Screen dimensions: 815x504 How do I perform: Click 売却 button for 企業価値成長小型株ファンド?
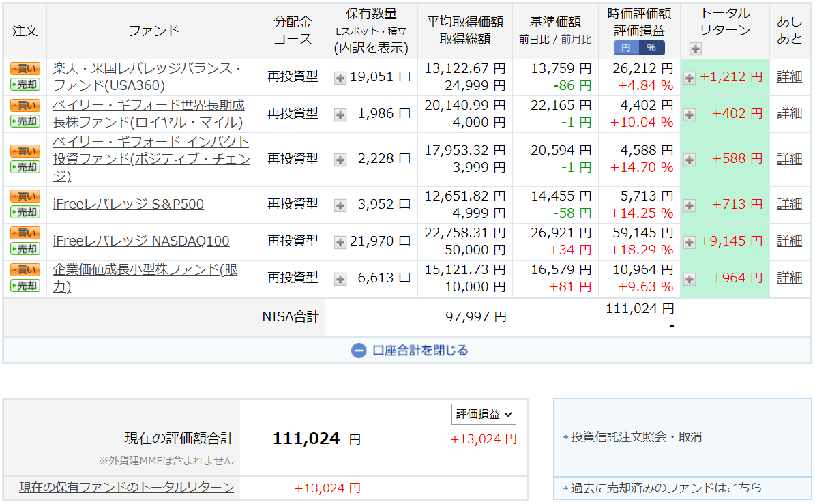click(25, 286)
